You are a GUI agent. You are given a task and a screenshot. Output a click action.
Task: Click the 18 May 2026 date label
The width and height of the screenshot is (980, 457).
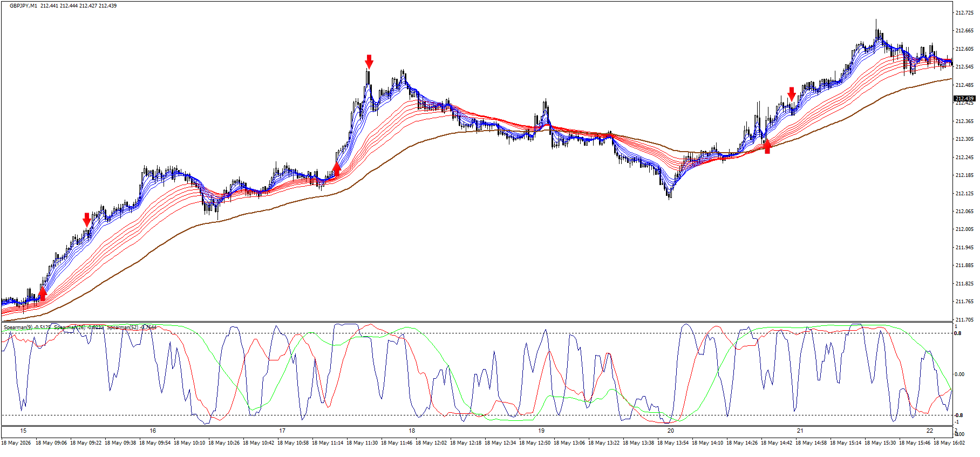16,443
